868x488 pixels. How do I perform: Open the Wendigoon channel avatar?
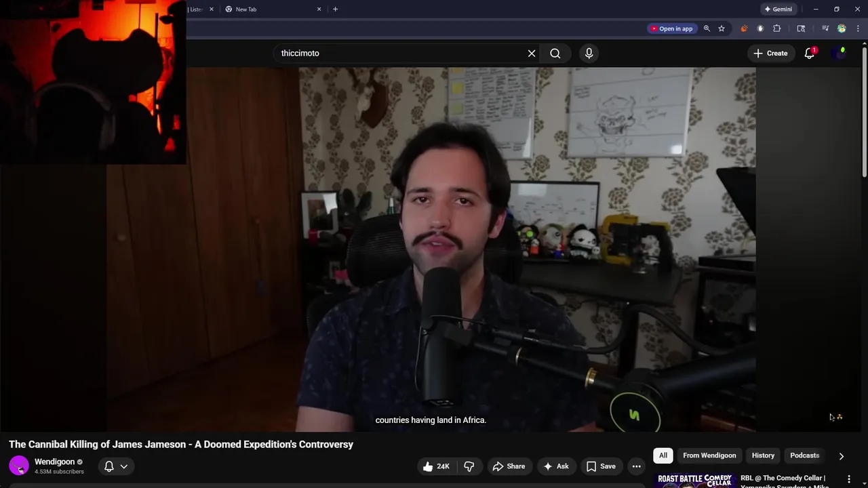tap(19, 466)
